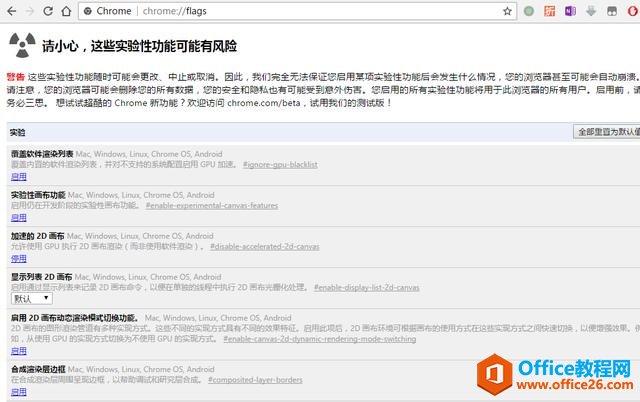
Task: Open #enable-display-list-2d-canvas anchor link
Action: (x=367, y=287)
